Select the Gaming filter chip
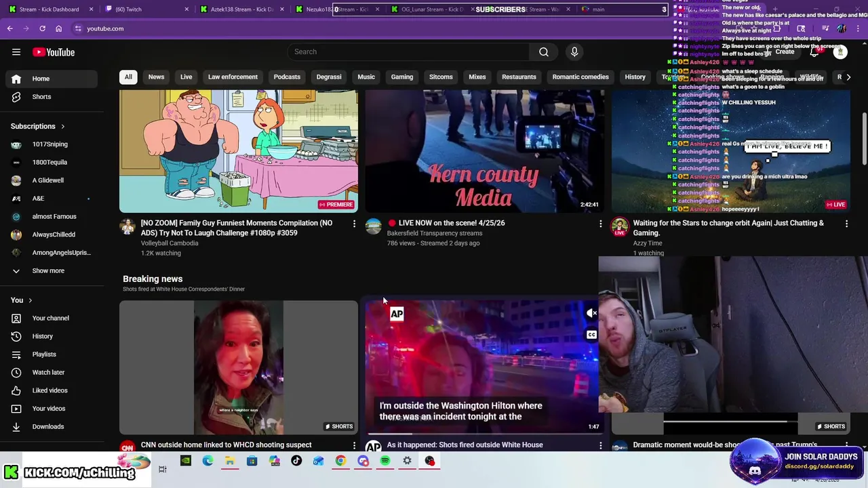This screenshot has width=868, height=488. coord(402,77)
